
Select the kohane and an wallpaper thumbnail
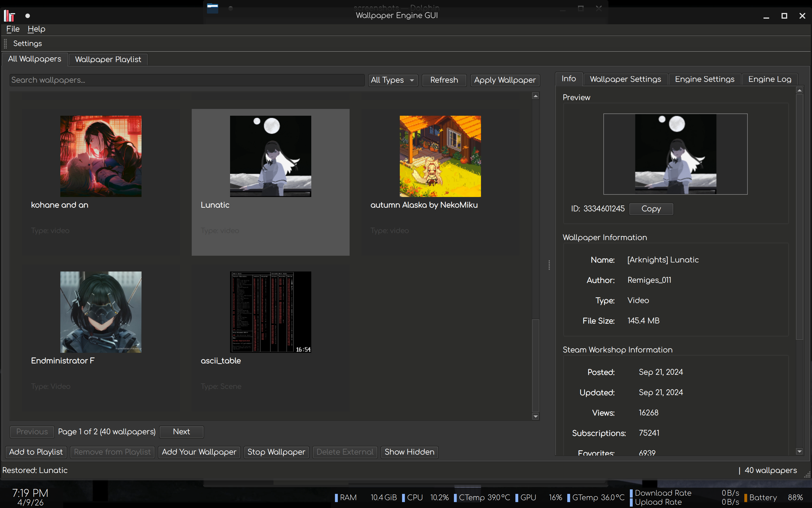click(101, 156)
